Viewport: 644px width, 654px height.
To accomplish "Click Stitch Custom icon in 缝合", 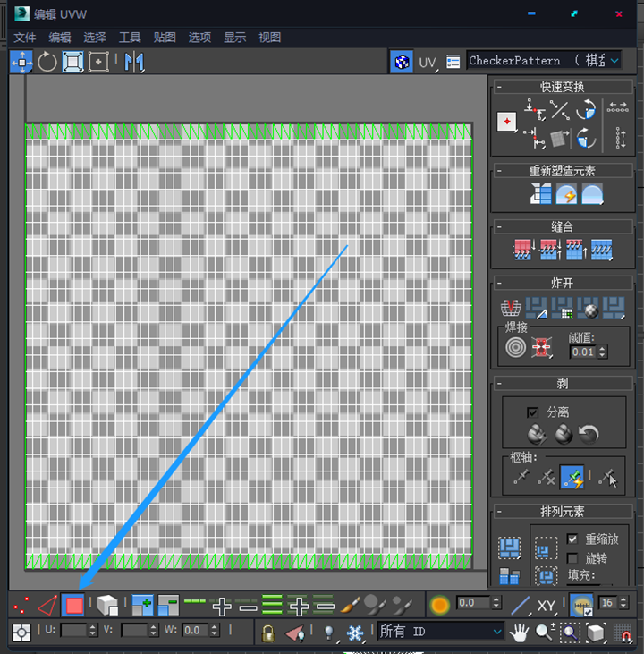I will click(601, 250).
